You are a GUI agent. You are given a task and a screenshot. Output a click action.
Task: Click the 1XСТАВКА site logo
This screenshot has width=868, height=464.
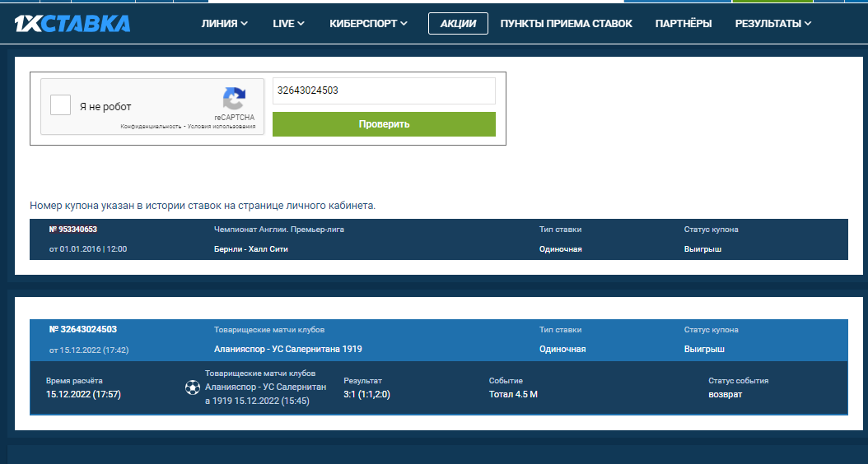[72, 24]
